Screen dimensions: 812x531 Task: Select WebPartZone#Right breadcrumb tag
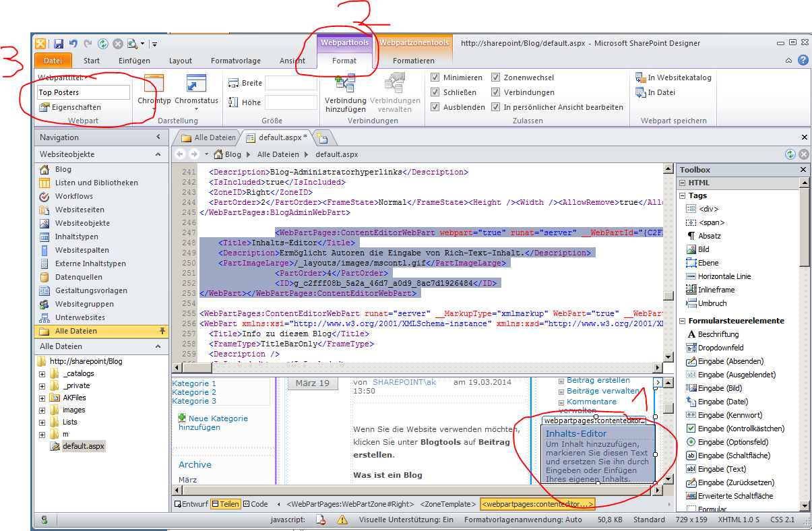(x=350, y=503)
